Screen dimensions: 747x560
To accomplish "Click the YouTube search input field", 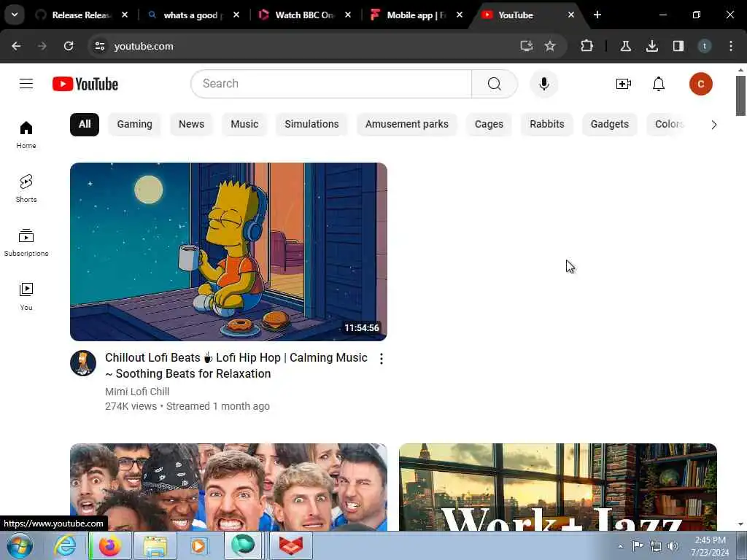I will [x=332, y=84].
